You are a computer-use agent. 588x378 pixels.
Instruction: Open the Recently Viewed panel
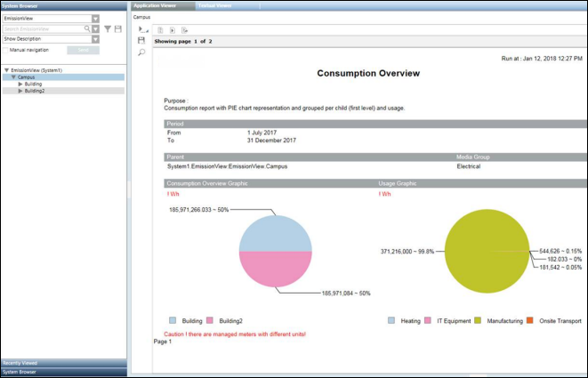(20, 363)
